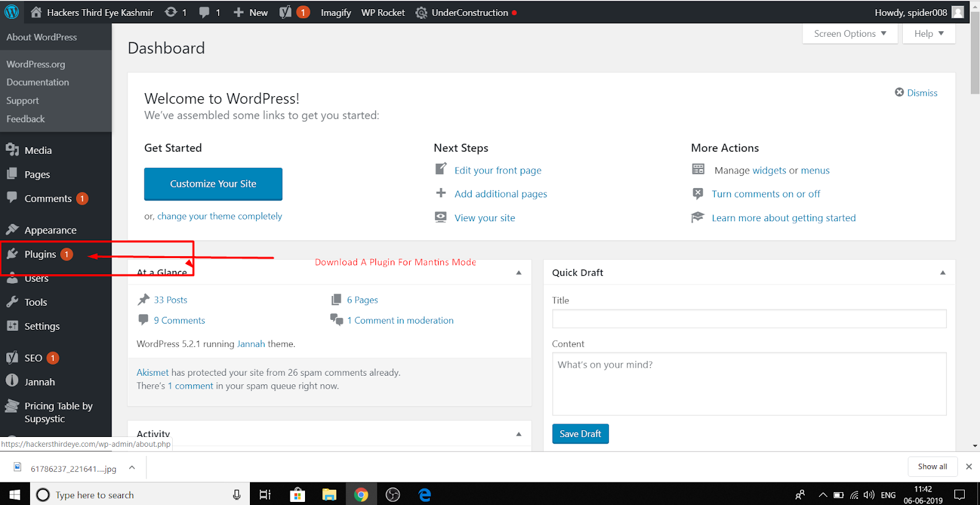The image size is (980, 505).
Task: Open Microsoft Store from the taskbar
Action: [298, 495]
